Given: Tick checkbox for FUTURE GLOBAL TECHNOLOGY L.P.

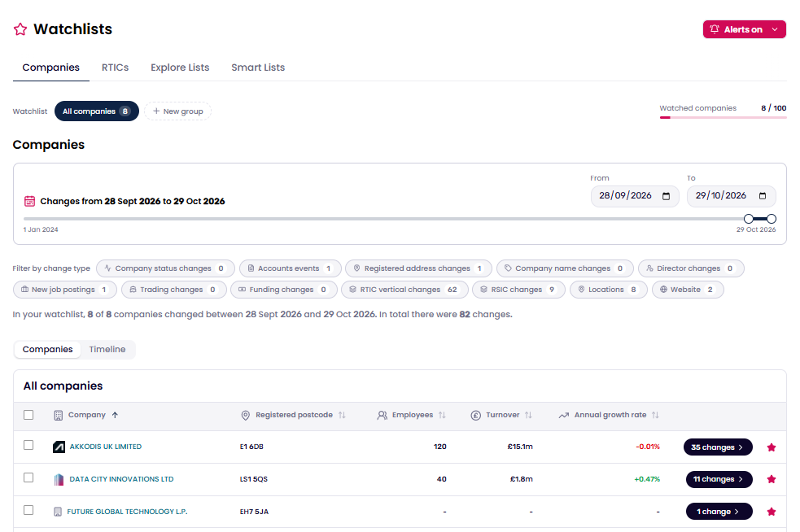Looking at the screenshot, I should [x=28, y=511].
